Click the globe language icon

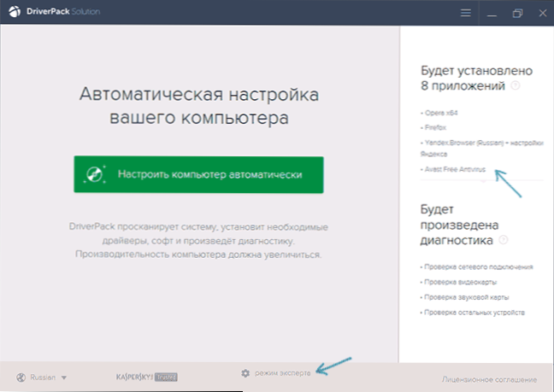(21, 377)
